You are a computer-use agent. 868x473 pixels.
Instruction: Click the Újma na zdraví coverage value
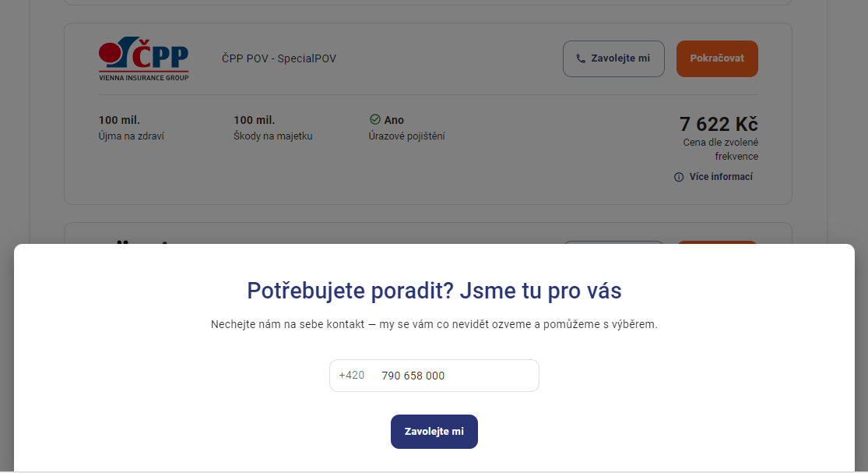click(x=119, y=120)
